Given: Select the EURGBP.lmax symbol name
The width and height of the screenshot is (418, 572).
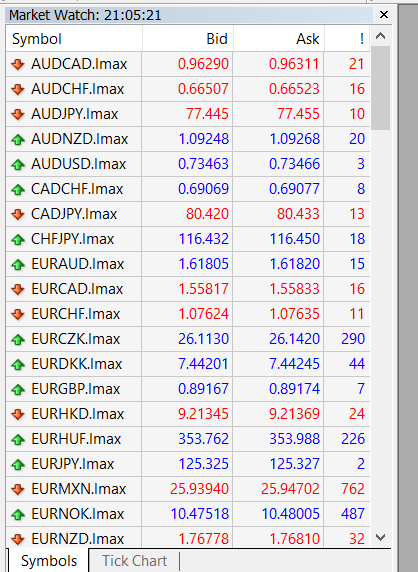Looking at the screenshot, I should click(76, 389).
